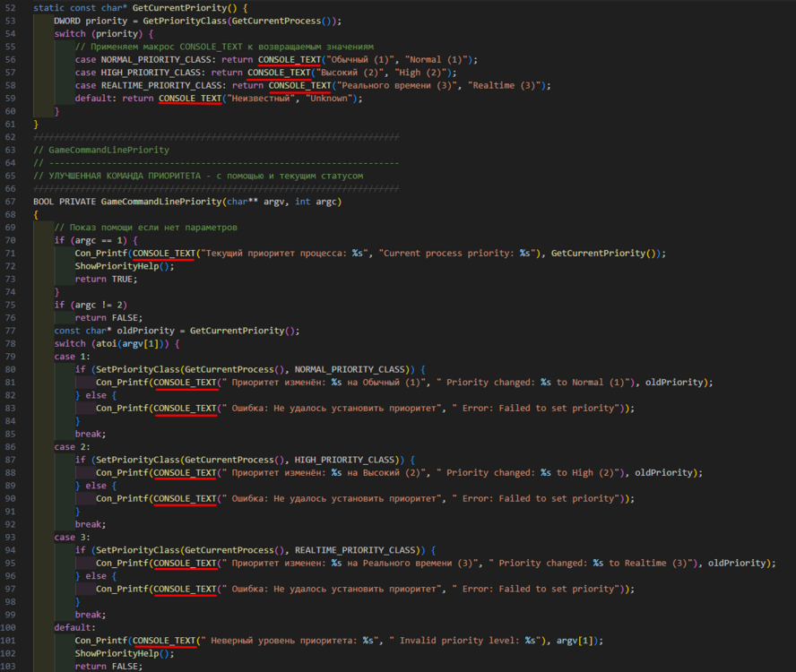Place cursor on the DWORD keyword on line 53
This screenshot has width=796, height=672.
[67, 20]
